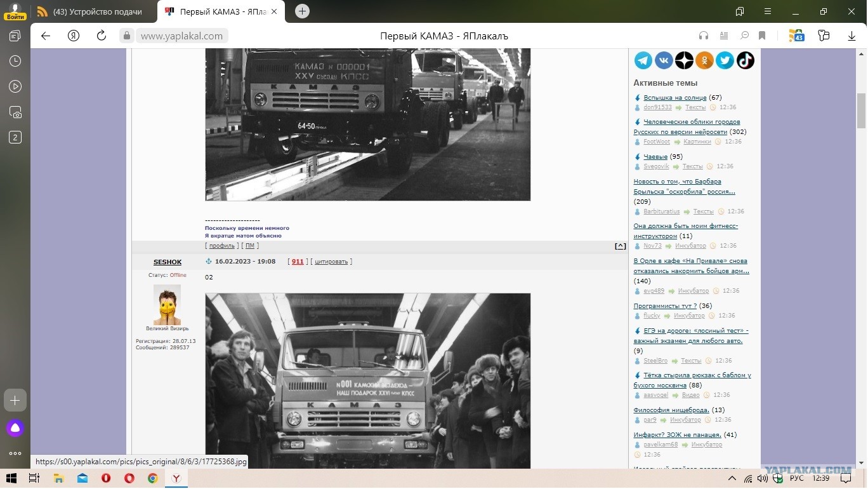Open user SESHOK's profile name link

168,262
